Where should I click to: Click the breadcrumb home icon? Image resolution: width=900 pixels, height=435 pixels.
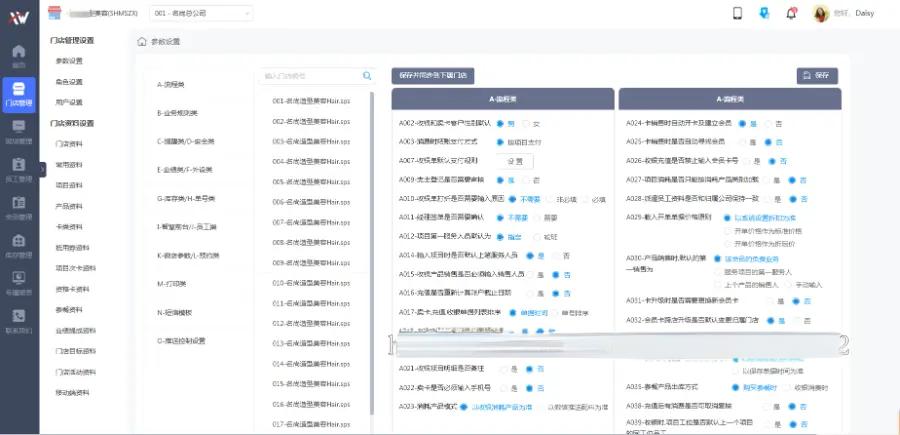coord(142,41)
